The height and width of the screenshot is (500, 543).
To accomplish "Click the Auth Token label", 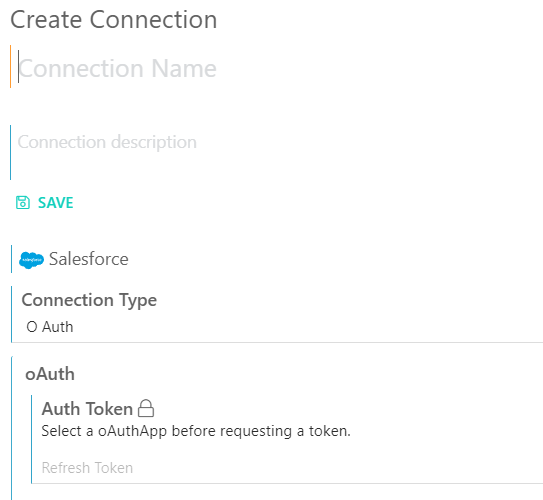I will 87,409.
